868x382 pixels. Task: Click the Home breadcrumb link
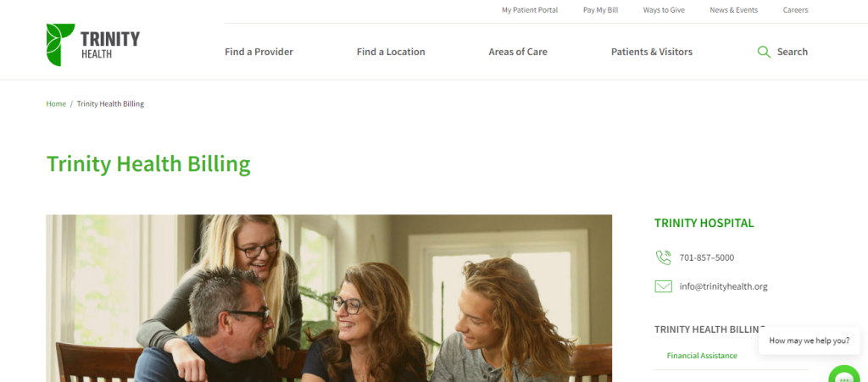pos(56,104)
